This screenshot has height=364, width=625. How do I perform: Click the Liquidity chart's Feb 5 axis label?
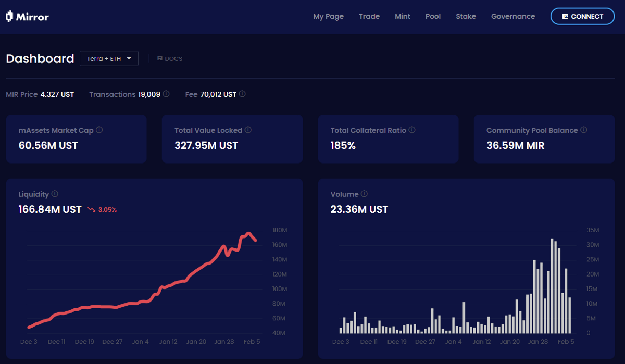click(x=252, y=342)
